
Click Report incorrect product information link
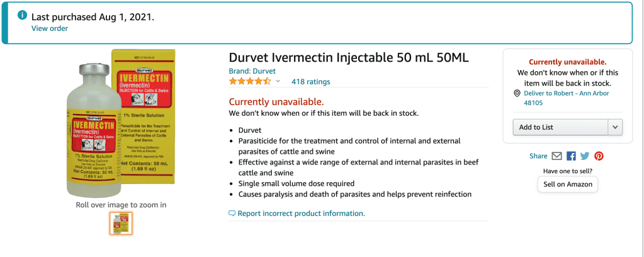click(x=301, y=214)
